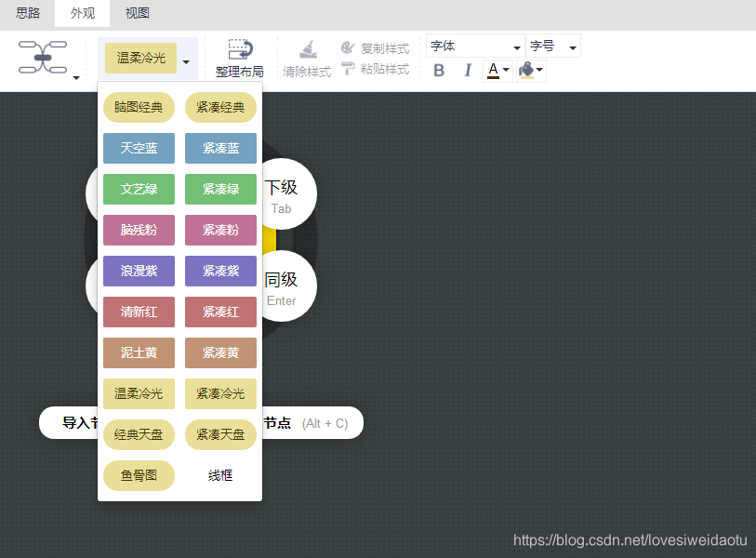
Task: Switch to the 外观 tab
Action: (83, 13)
